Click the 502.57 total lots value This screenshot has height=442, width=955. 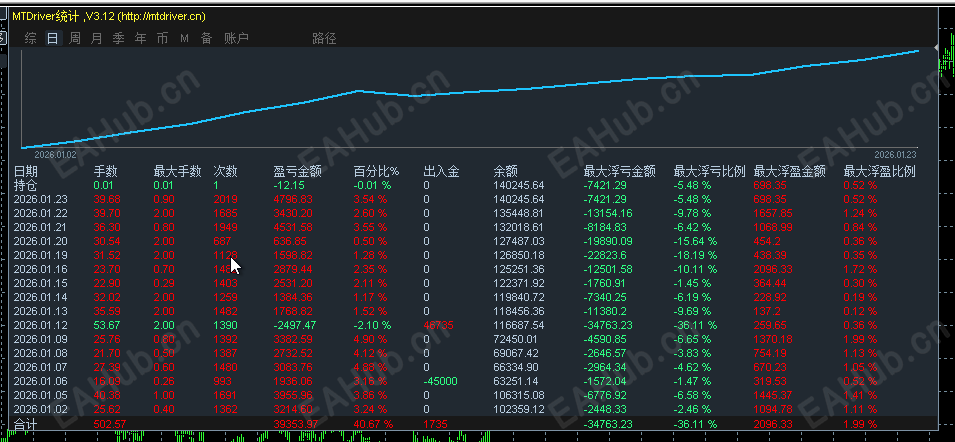tap(110, 424)
